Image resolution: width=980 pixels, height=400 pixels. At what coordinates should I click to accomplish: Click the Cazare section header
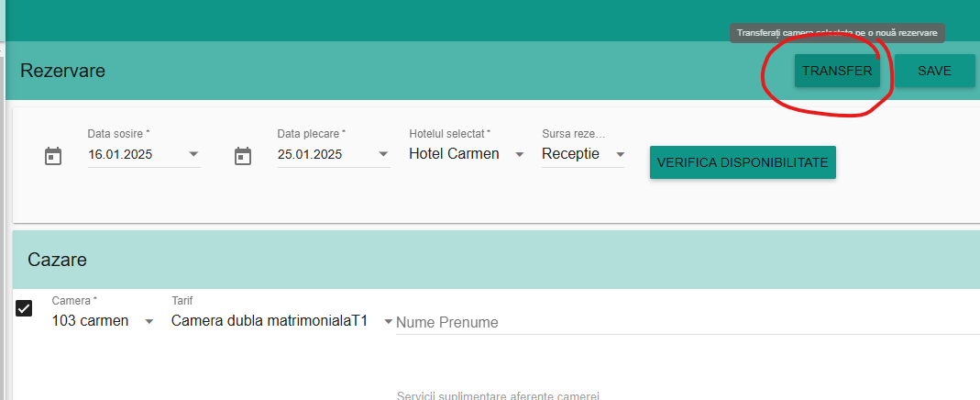click(x=58, y=260)
